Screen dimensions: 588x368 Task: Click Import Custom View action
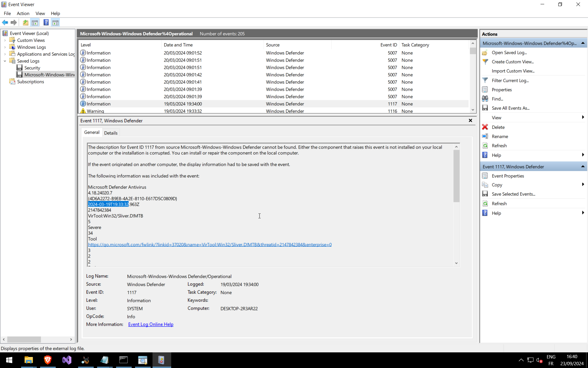[513, 71]
